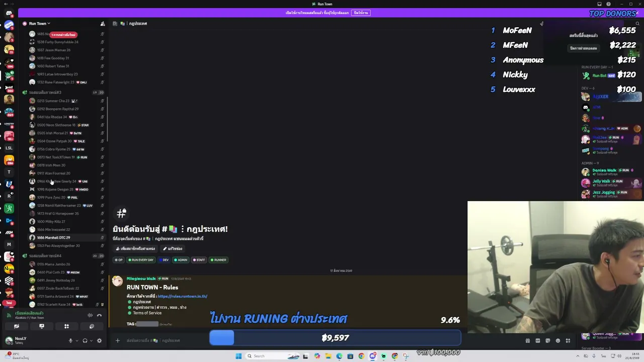Toggle noise suppression waveform icon
This screenshot has width=644, height=362.
coord(90,315)
